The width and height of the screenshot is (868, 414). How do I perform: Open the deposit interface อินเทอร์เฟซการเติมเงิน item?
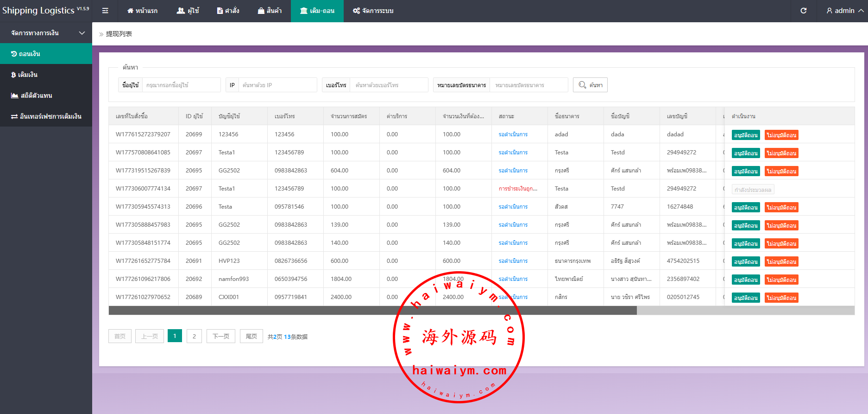[46, 116]
